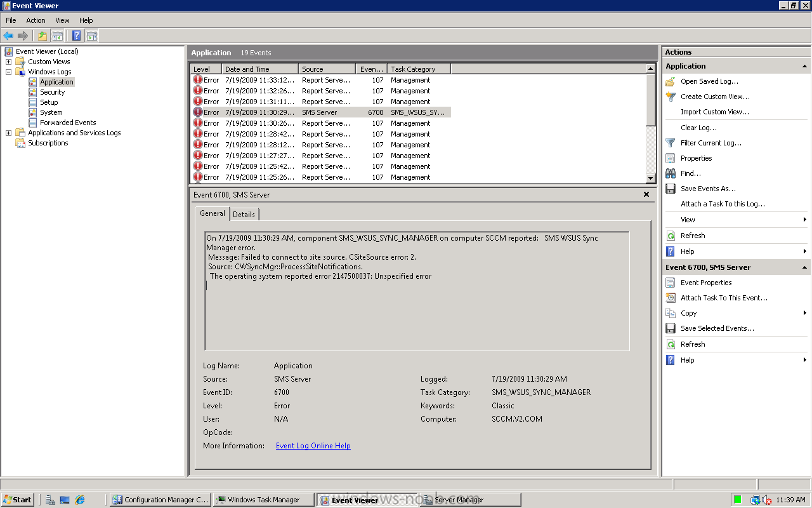The height and width of the screenshot is (508, 812).
Task: Open the Help menu in menu bar
Action: (x=86, y=20)
